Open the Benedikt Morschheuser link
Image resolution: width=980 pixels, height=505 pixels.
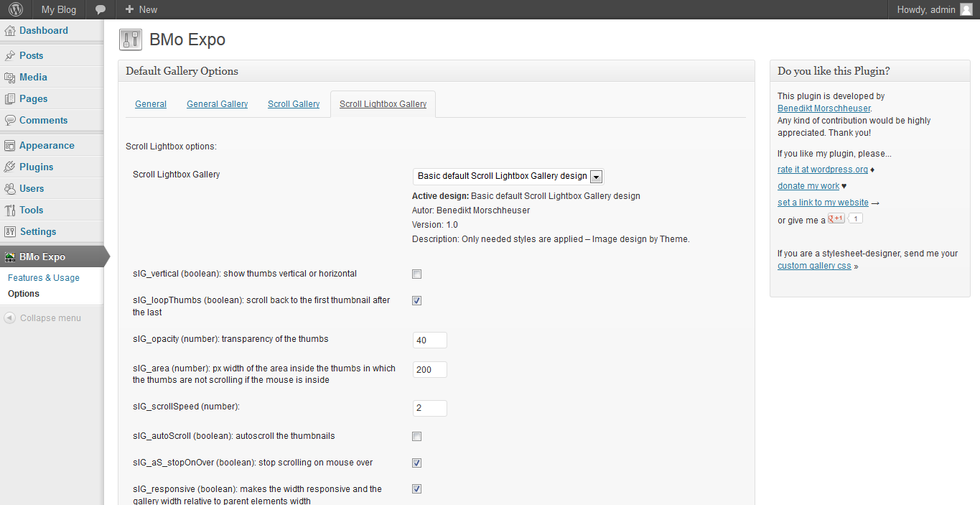[823, 108]
